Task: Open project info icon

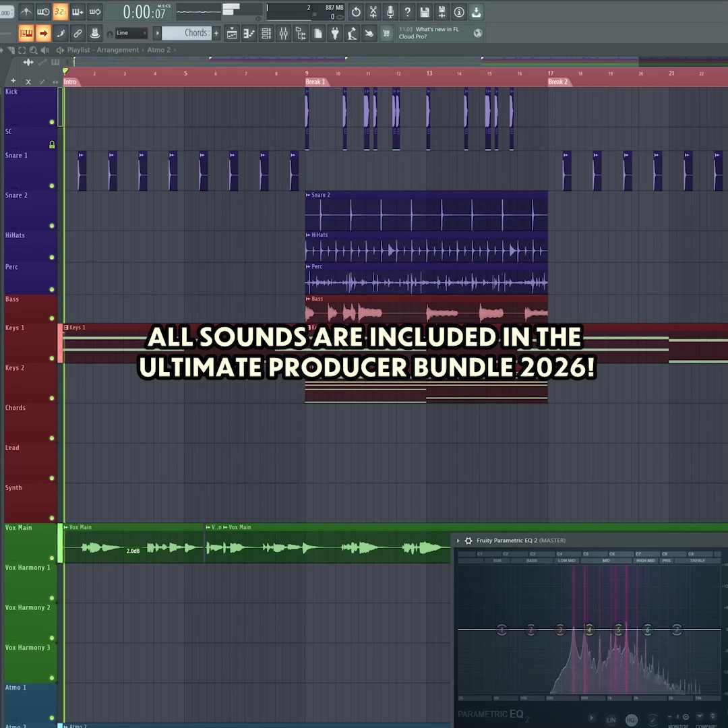Action: click(459, 11)
